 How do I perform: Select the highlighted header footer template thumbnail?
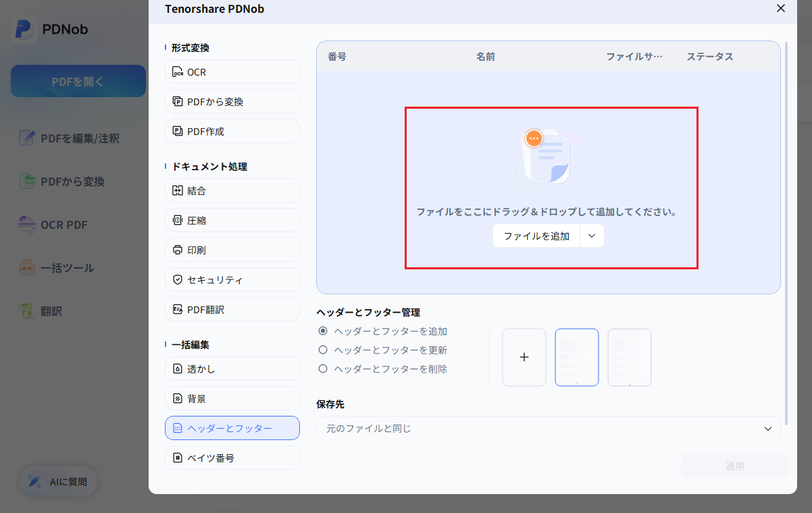tap(577, 358)
